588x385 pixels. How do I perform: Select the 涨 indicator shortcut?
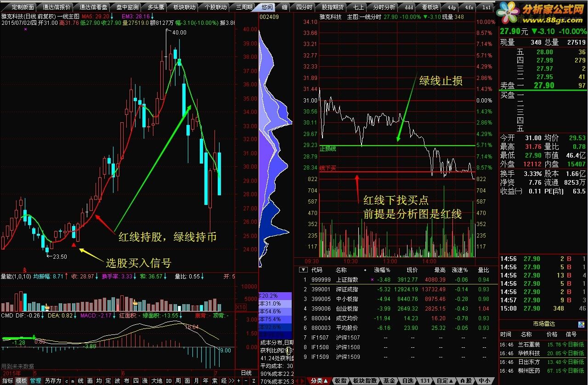point(145,381)
